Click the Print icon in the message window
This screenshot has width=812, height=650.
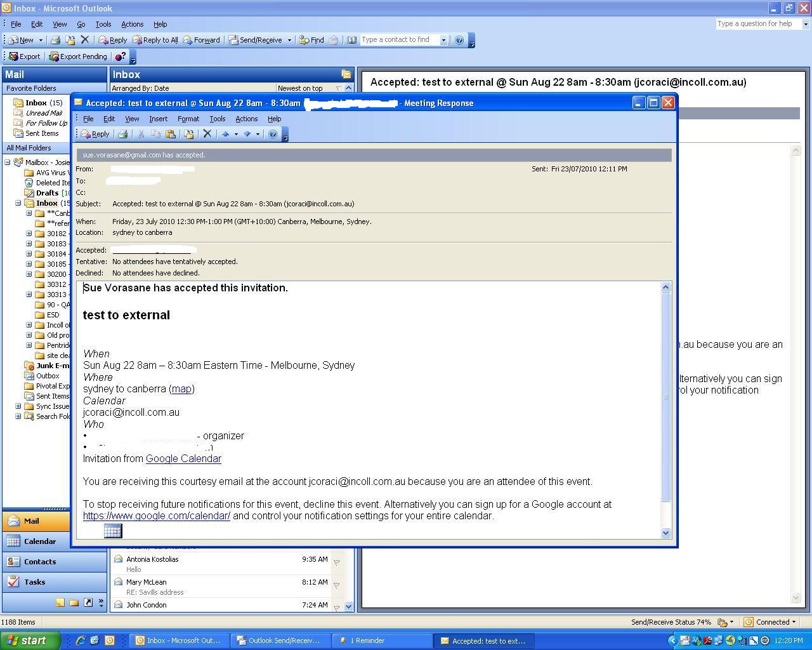(x=123, y=133)
